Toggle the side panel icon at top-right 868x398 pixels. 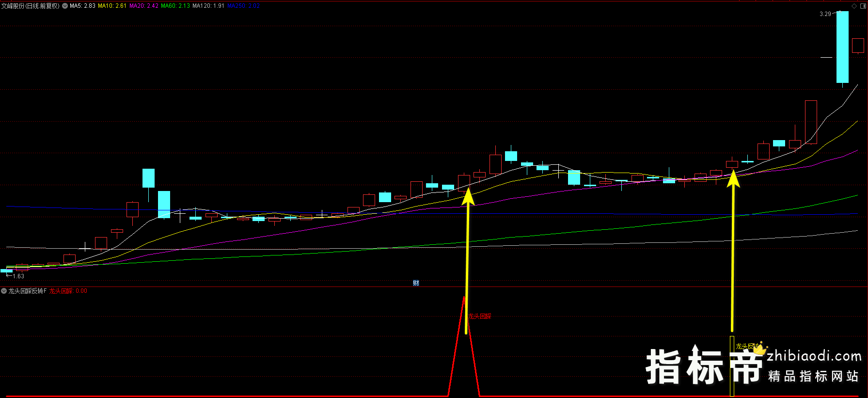point(863,6)
